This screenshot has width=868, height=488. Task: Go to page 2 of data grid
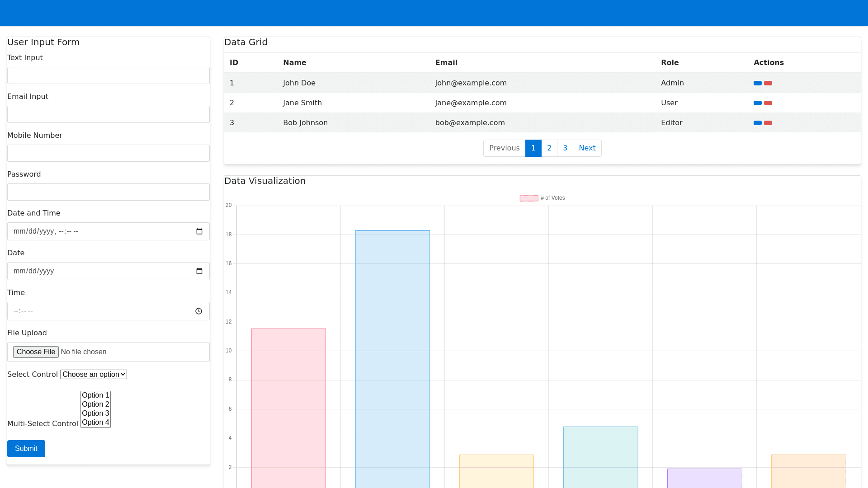[x=549, y=148]
